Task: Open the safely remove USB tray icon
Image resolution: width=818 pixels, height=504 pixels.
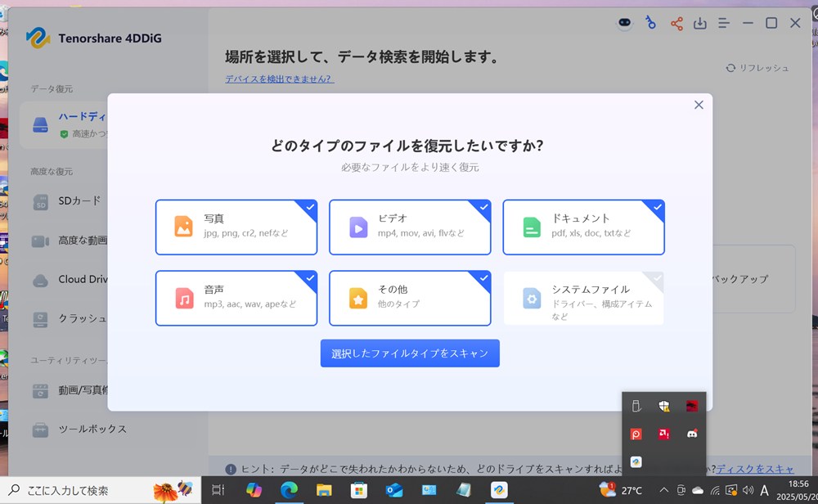Action: point(636,406)
